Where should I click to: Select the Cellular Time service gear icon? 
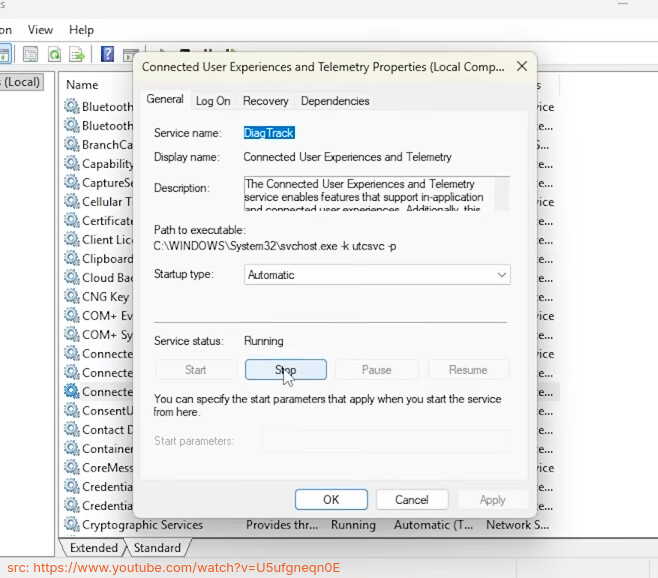(x=71, y=202)
